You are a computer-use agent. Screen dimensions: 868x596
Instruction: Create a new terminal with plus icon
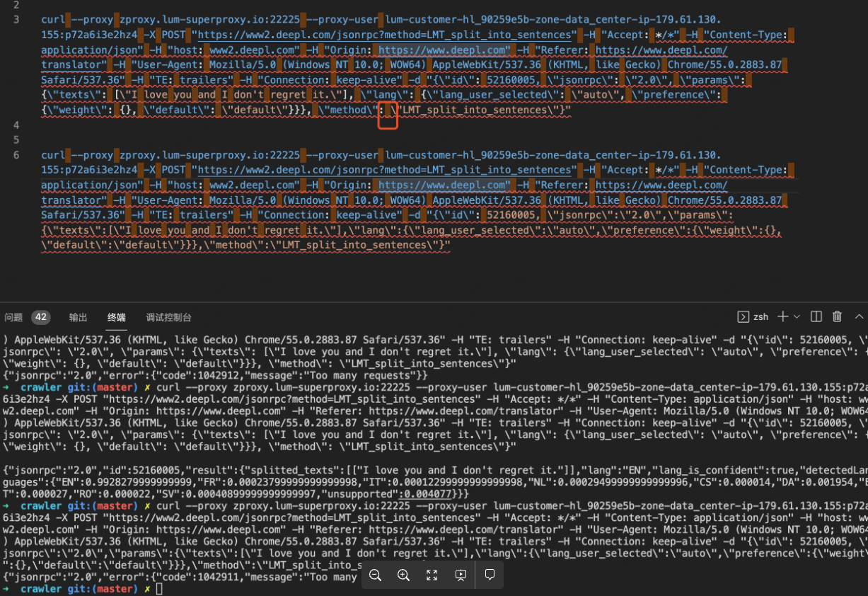tap(783, 316)
